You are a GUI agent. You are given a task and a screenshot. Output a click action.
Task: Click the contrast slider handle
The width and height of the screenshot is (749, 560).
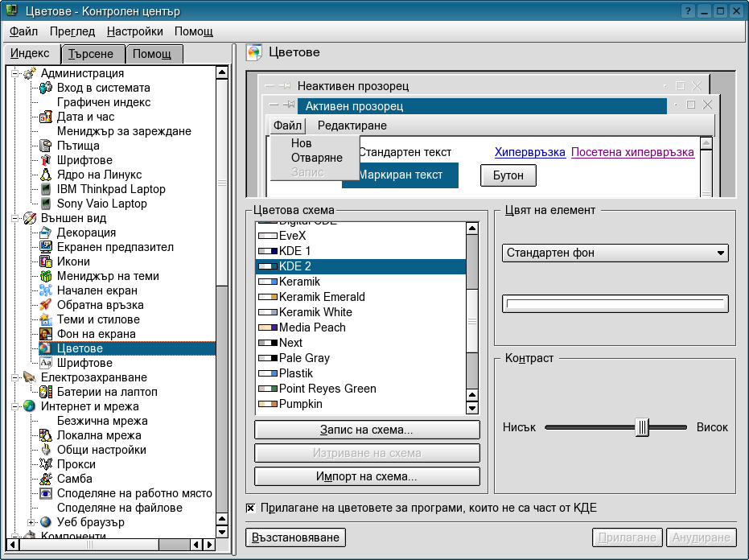click(641, 427)
